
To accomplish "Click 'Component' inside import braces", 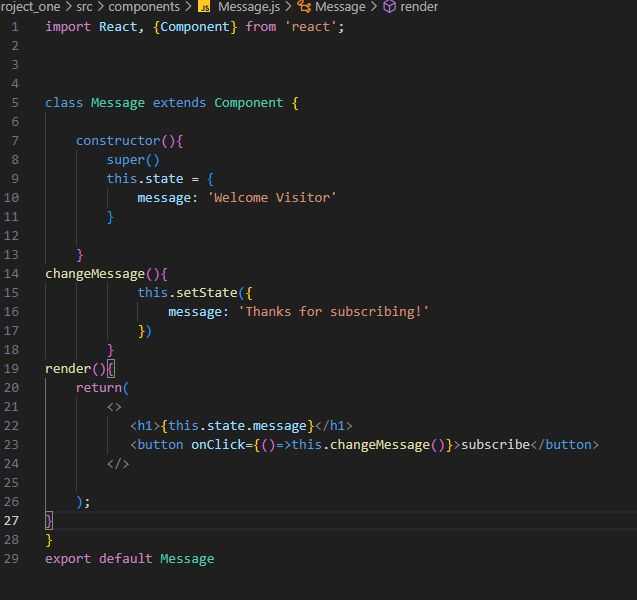I will click(x=195, y=27).
